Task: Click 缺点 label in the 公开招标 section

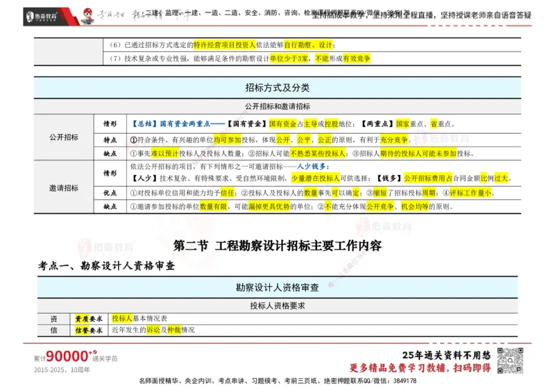Action: [110, 153]
